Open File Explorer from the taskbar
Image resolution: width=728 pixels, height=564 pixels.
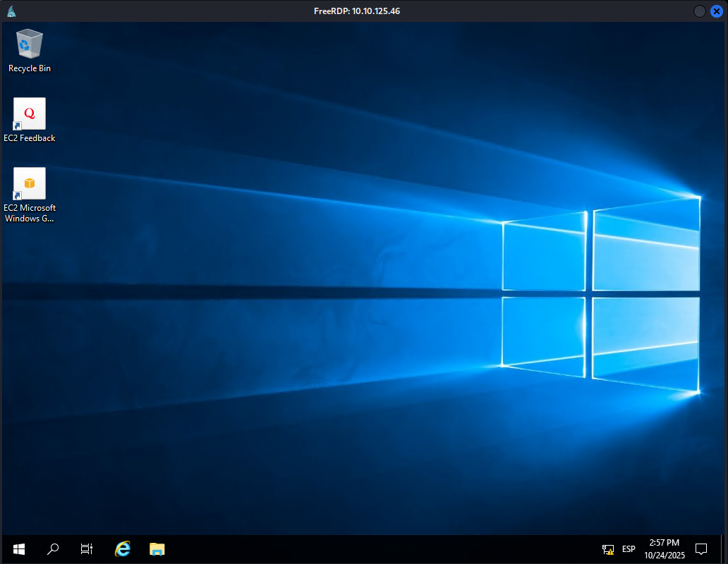click(x=157, y=549)
